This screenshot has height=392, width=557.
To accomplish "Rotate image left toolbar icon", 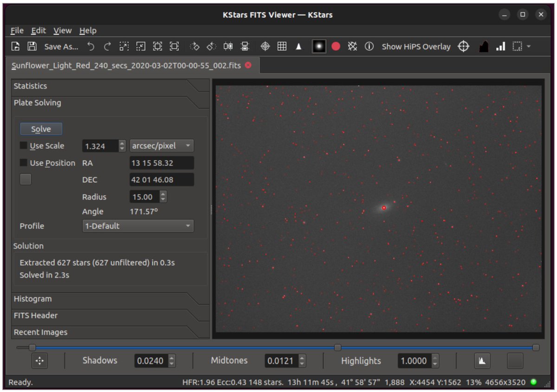I will (x=212, y=46).
